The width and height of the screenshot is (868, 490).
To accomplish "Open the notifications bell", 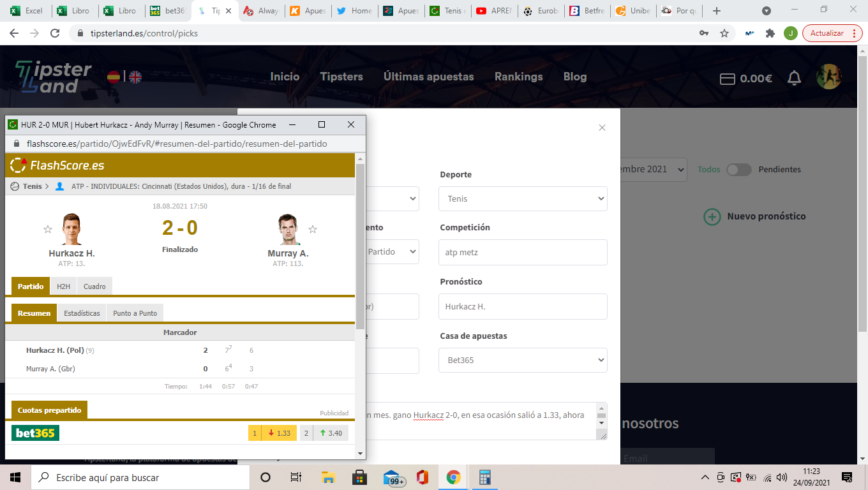I will coord(795,78).
